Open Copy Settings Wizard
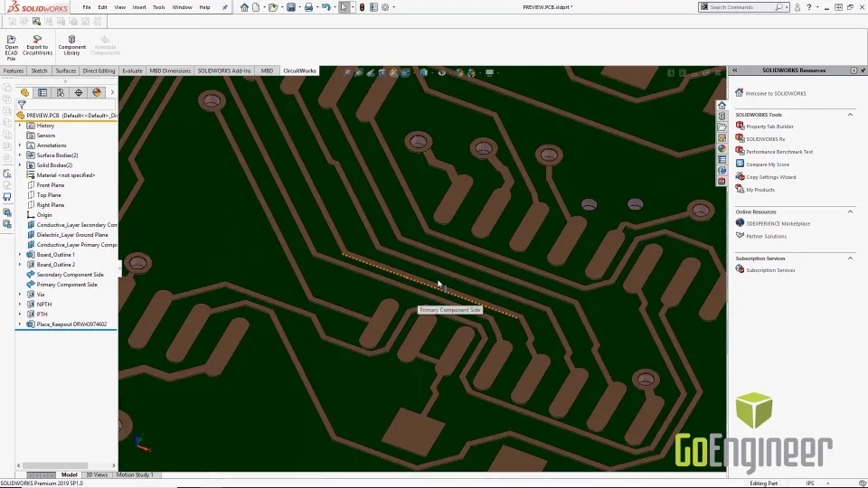 click(770, 177)
